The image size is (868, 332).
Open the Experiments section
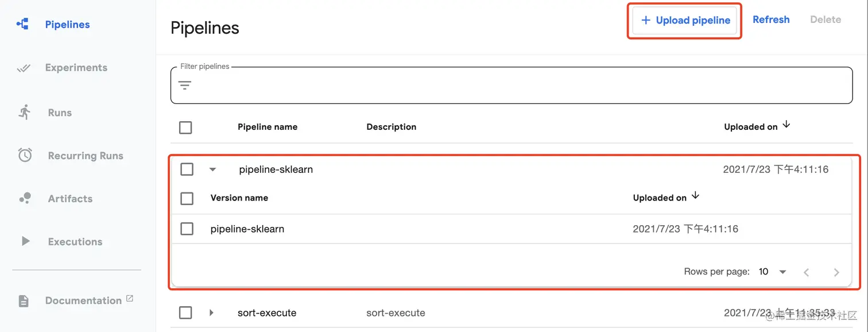[76, 68]
